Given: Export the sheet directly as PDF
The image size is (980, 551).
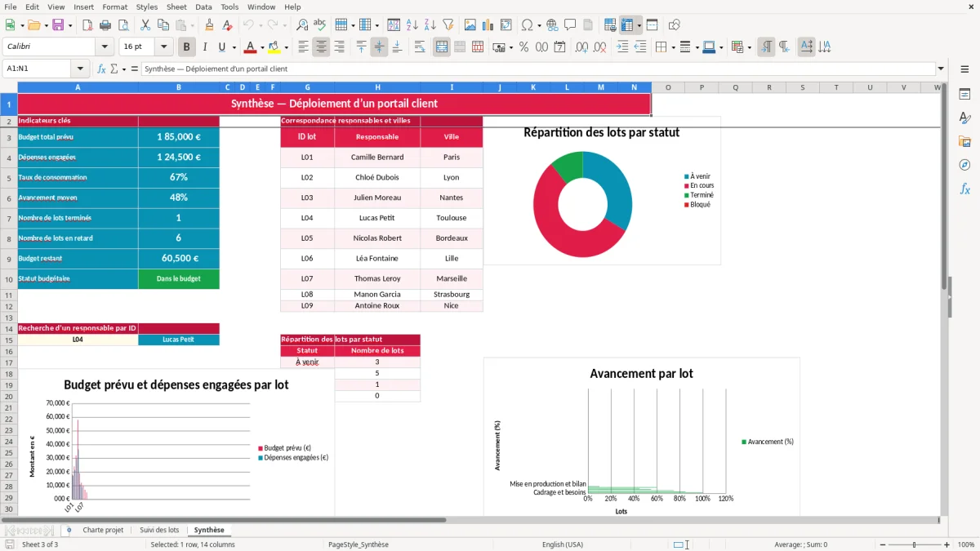Looking at the screenshot, I should pyautogui.click(x=87, y=25).
